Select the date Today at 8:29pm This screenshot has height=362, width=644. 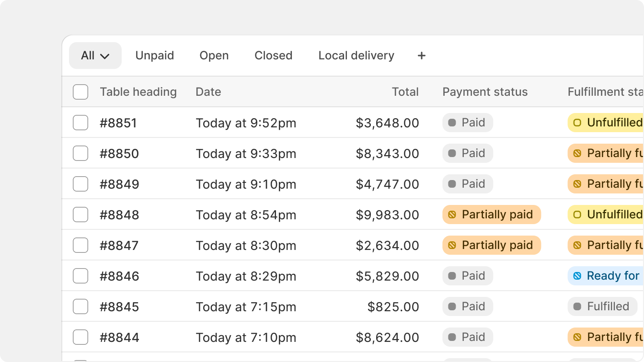pyautogui.click(x=246, y=276)
